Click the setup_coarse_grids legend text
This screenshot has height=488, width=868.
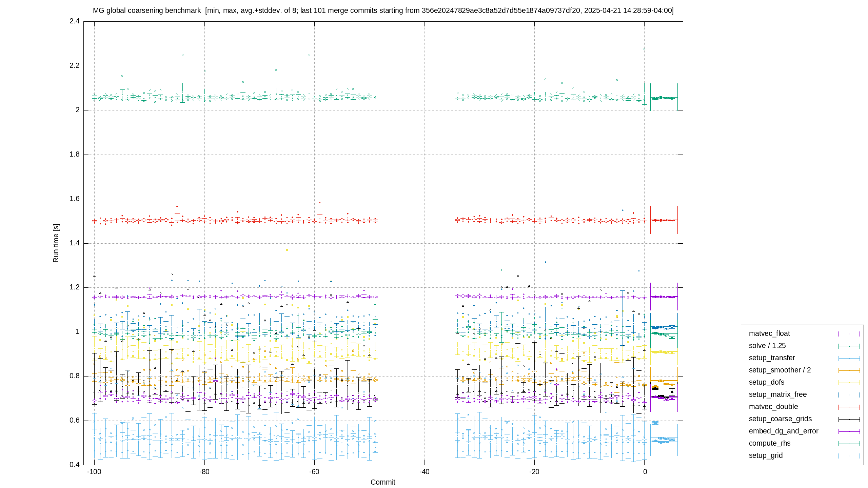pyautogui.click(x=780, y=419)
